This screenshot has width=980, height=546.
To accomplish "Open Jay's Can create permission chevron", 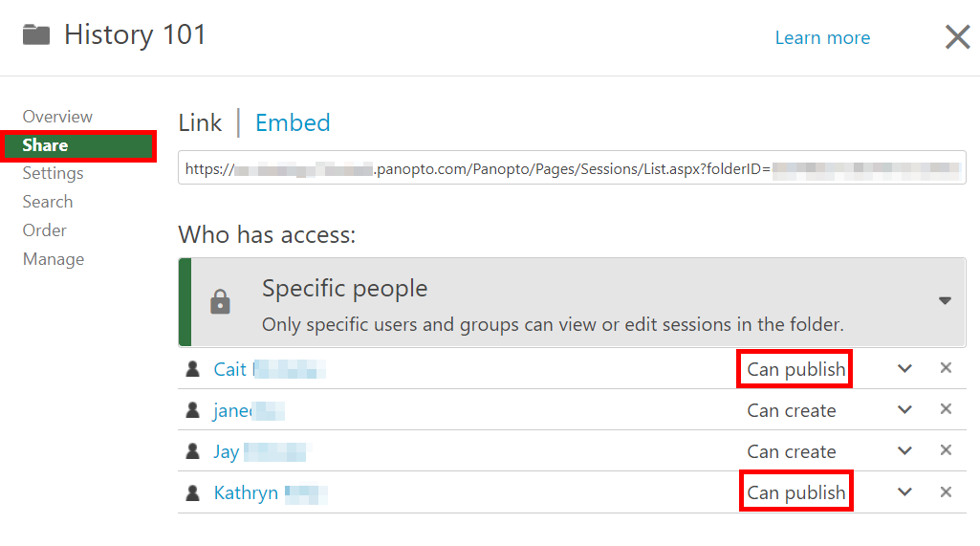I will click(x=904, y=451).
